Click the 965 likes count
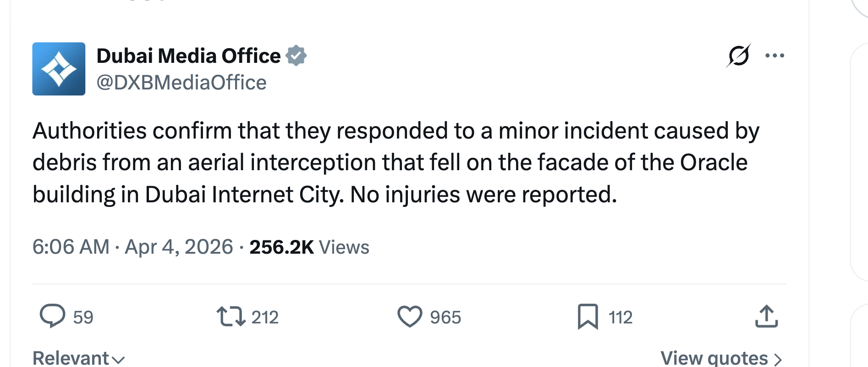 (445, 317)
